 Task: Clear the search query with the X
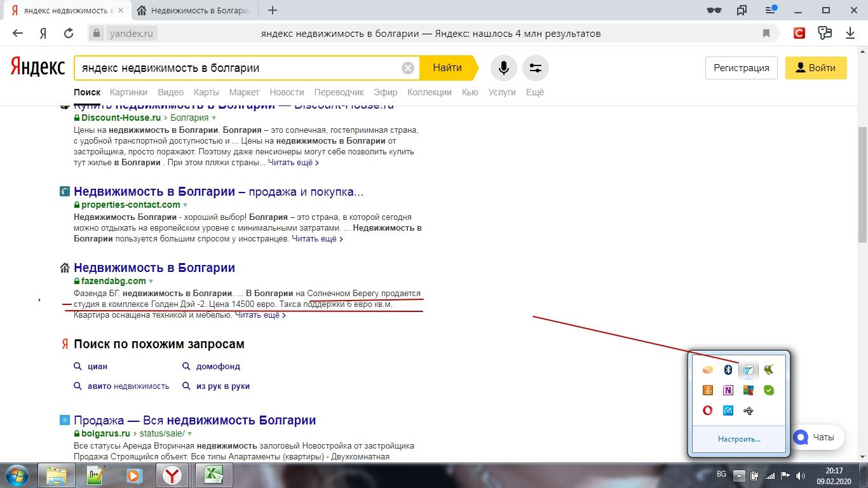pos(408,68)
